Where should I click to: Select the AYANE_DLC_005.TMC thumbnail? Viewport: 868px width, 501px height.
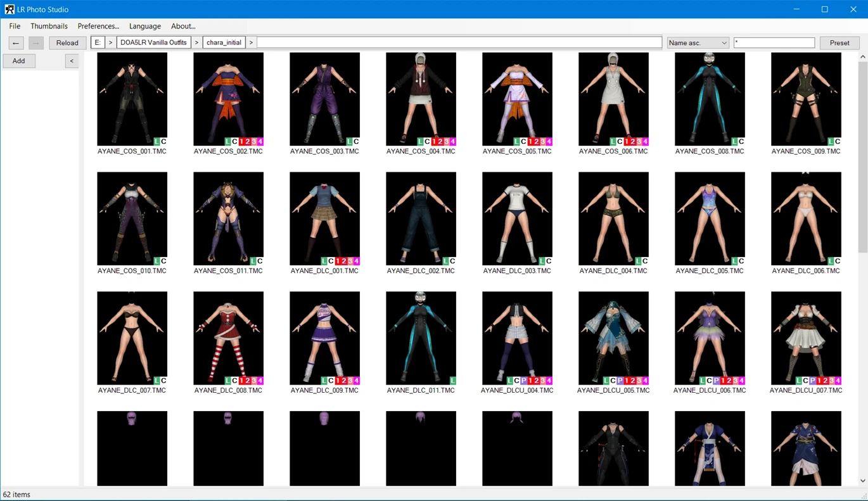click(710, 219)
